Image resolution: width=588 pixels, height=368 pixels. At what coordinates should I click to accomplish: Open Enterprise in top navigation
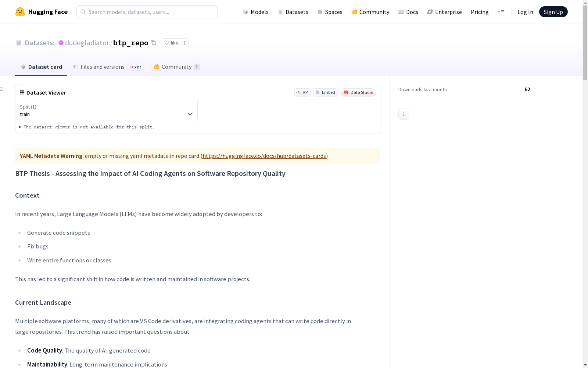(444, 12)
